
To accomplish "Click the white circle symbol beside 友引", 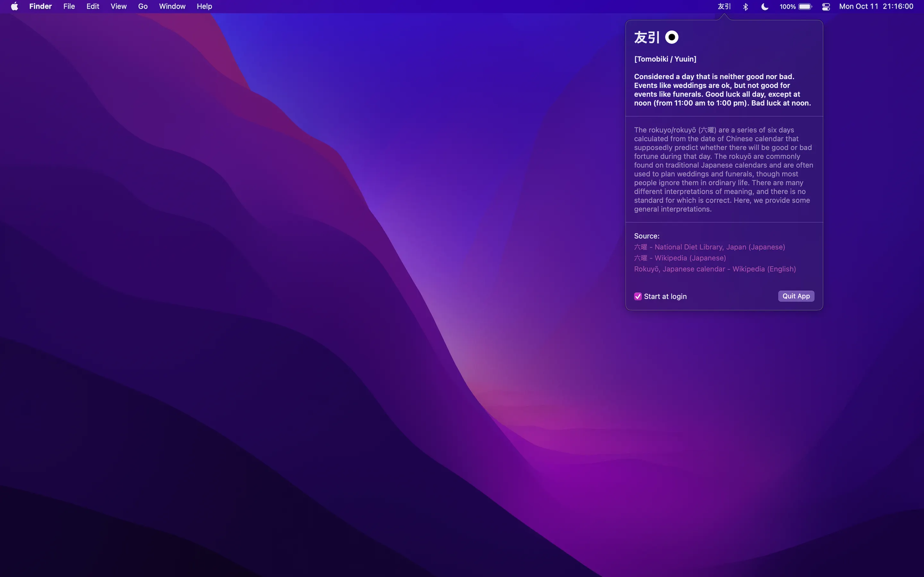I will [672, 38].
